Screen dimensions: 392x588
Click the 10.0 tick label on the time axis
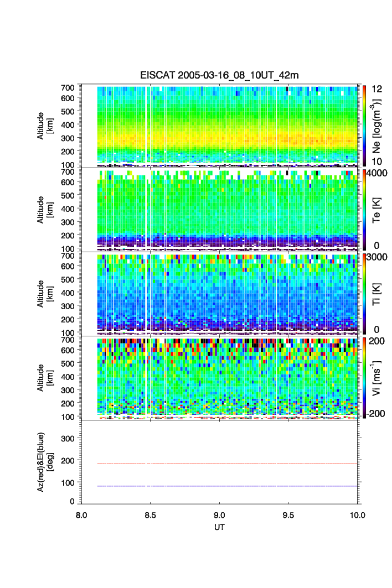pyautogui.click(x=357, y=514)
